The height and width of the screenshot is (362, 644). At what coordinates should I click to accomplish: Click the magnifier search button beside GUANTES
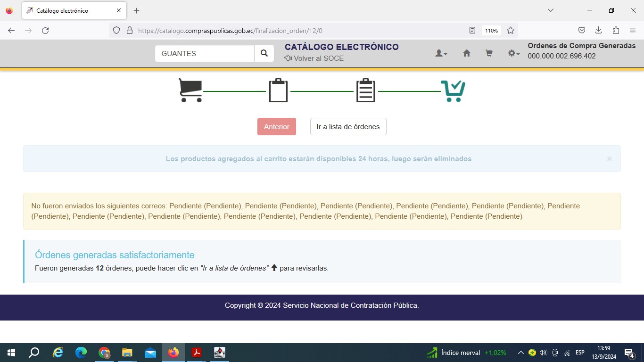coord(264,54)
